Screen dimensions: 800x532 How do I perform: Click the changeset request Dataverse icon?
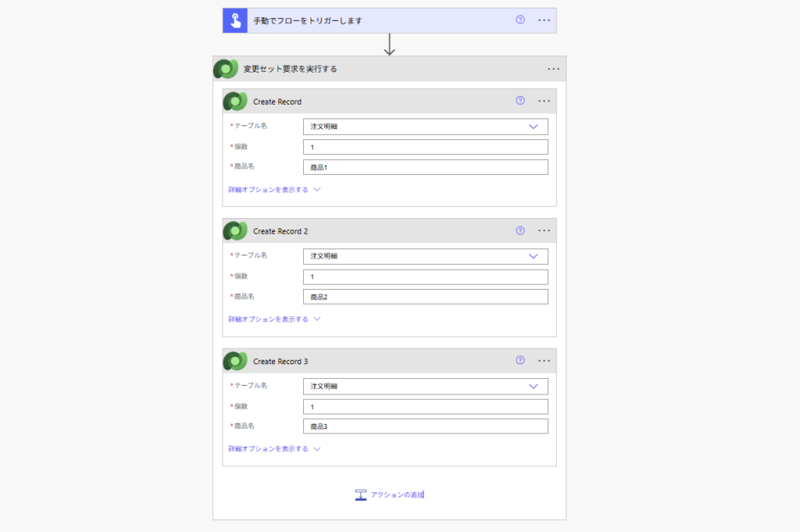point(226,69)
